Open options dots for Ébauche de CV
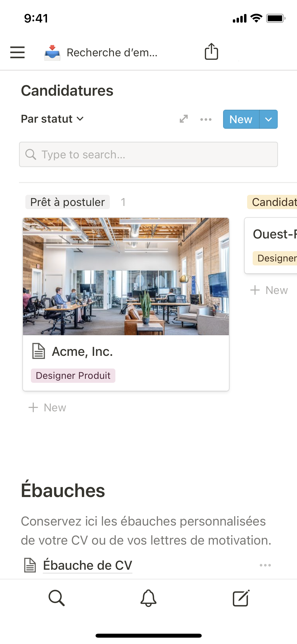297x644 pixels. 265,565
